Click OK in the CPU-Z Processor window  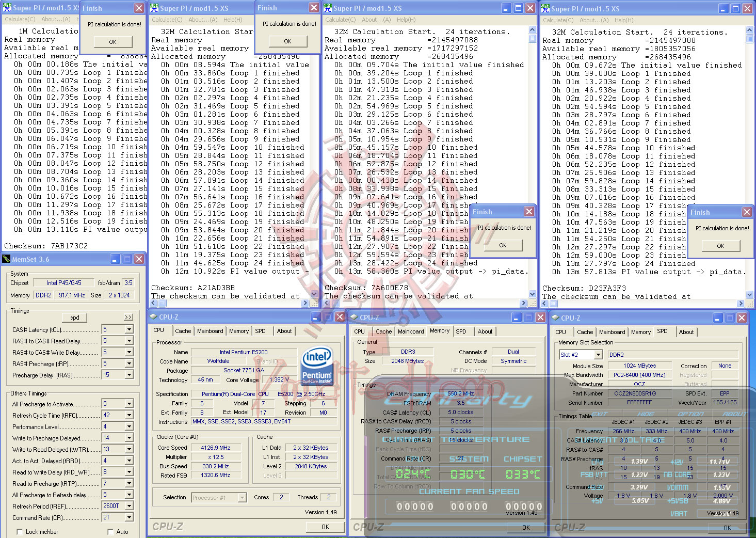[x=325, y=527]
